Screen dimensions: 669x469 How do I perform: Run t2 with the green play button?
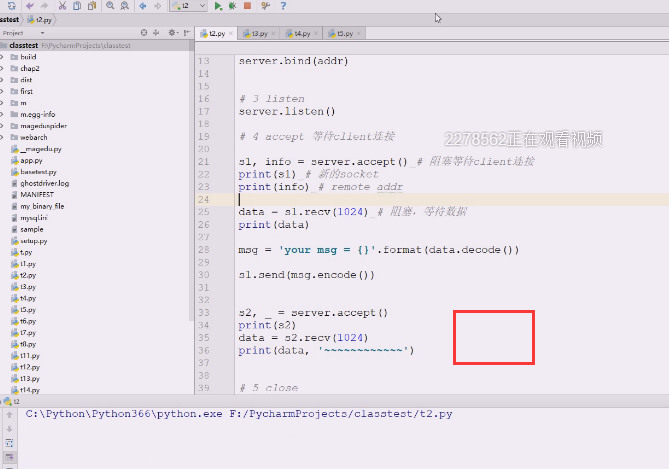click(218, 6)
